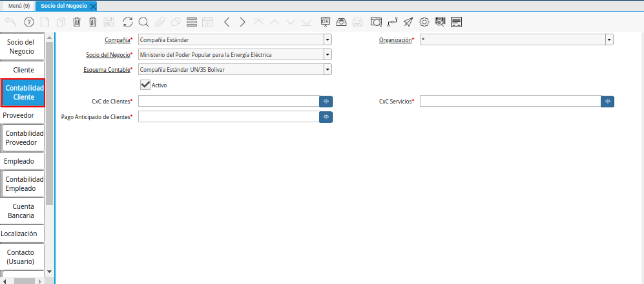Click in the CxC Servicios field

[x=510, y=102]
